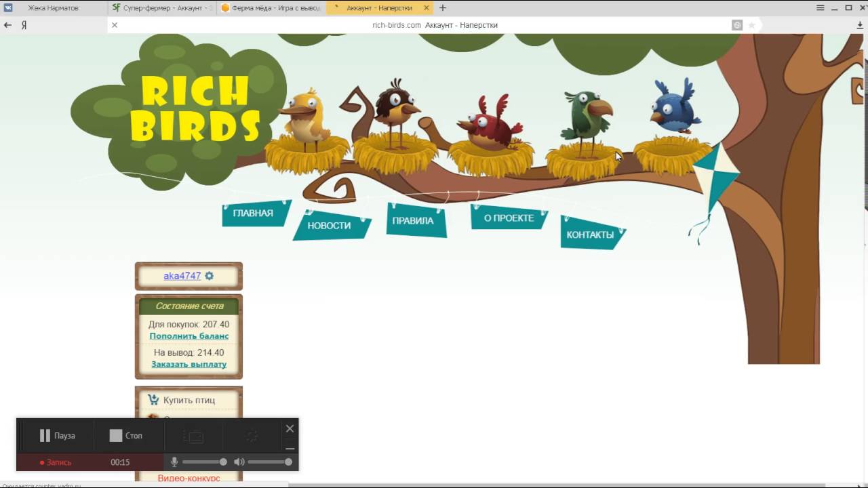Click Заказать выплату link
Screen dimensions: 868x488
(189, 365)
